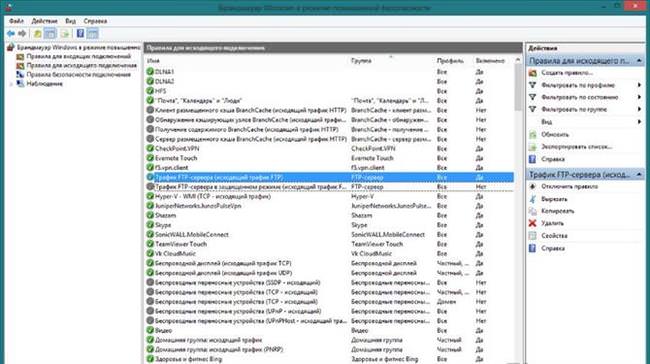Open the Действие menu

pyautogui.click(x=44, y=21)
